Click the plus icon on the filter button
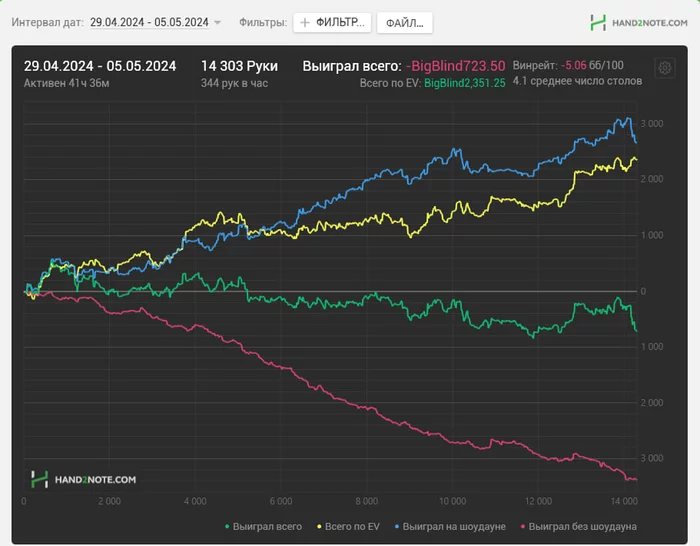The height and width of the screenshot is (546, 700). pos(304,22)
